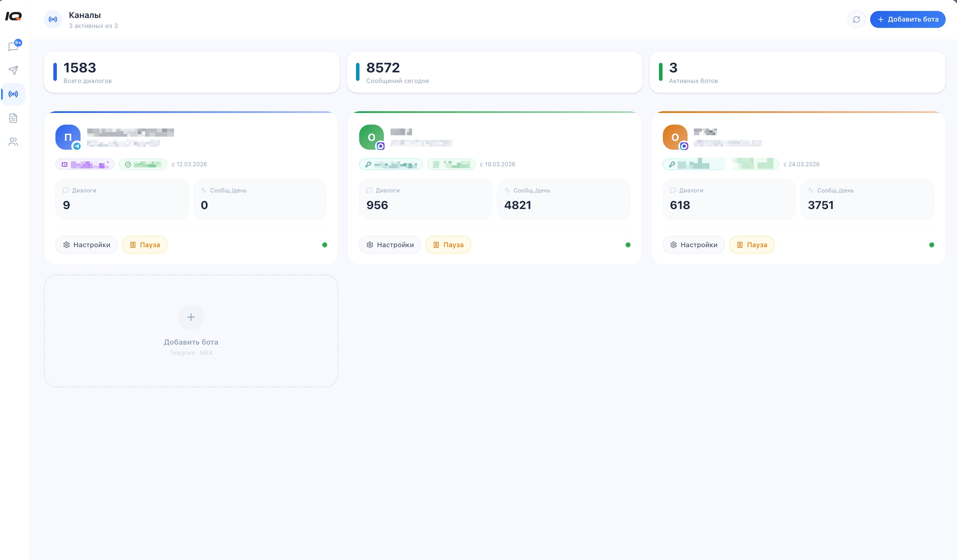
Task: Click the refresh icon near Добавить бота
Action: (856, 19)
